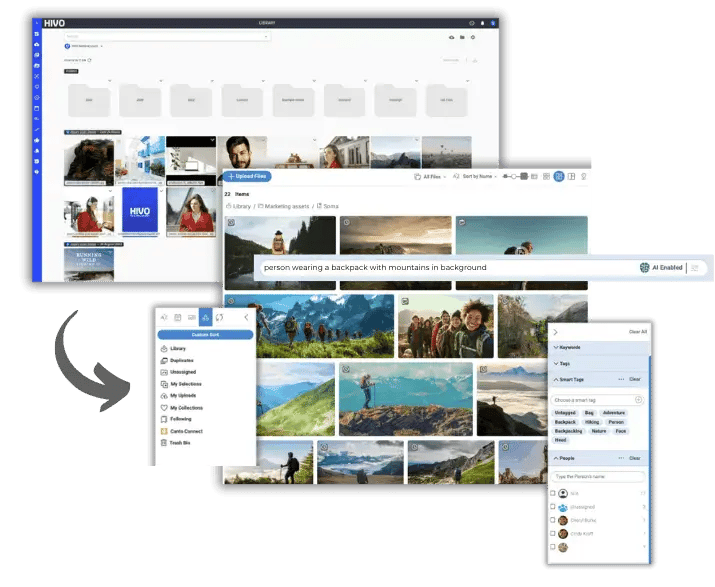Collapse the sidebar with the left chevron

246,317
